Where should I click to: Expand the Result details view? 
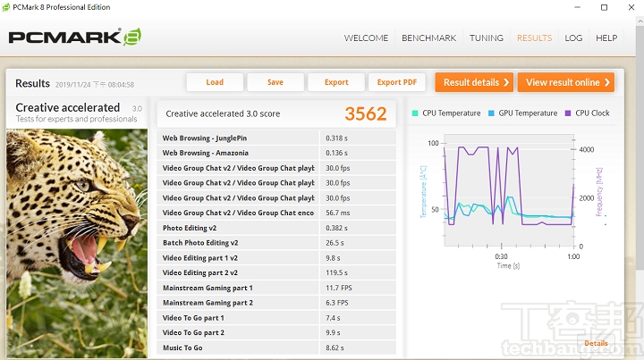474,82
